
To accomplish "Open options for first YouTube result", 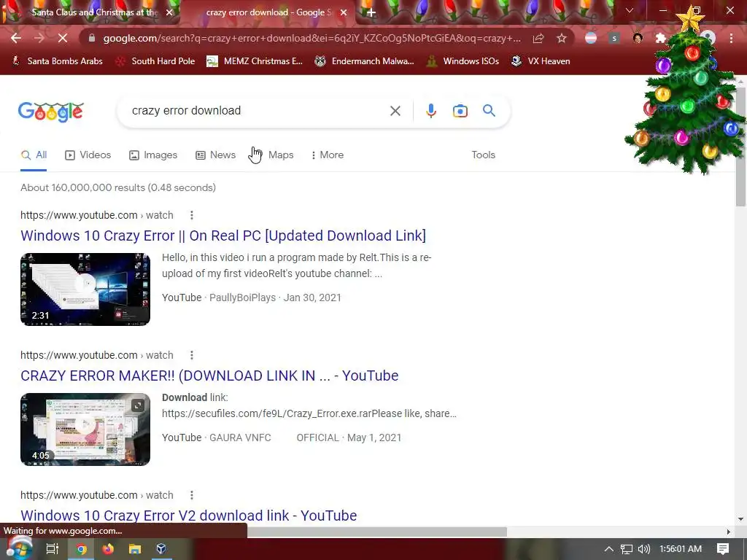I will click(x=192, y=215).
